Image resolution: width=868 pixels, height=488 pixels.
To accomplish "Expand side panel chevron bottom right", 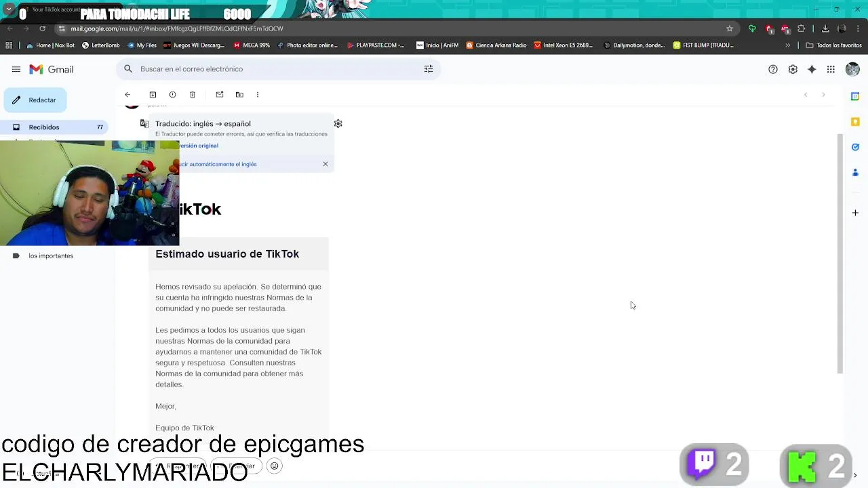I will 855,476.
